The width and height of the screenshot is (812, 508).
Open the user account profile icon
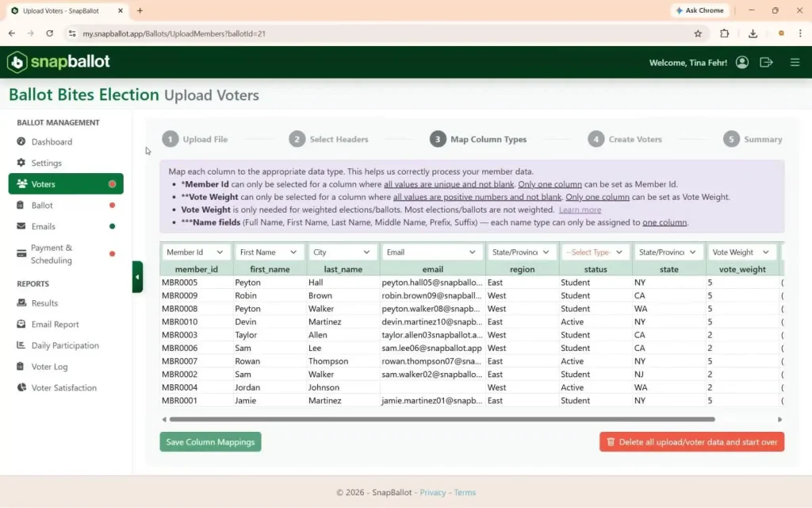pyautogui.click(x=741, y=62)
